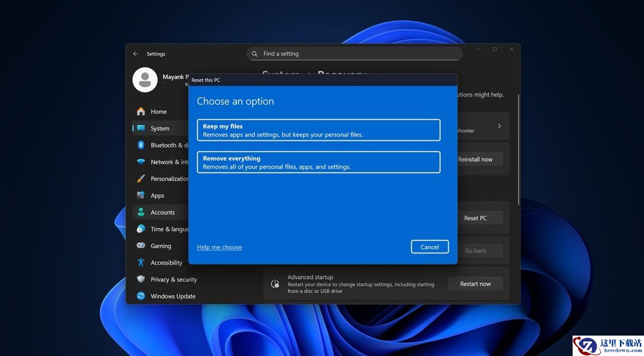Open the Help me choose link

(219, 247)
